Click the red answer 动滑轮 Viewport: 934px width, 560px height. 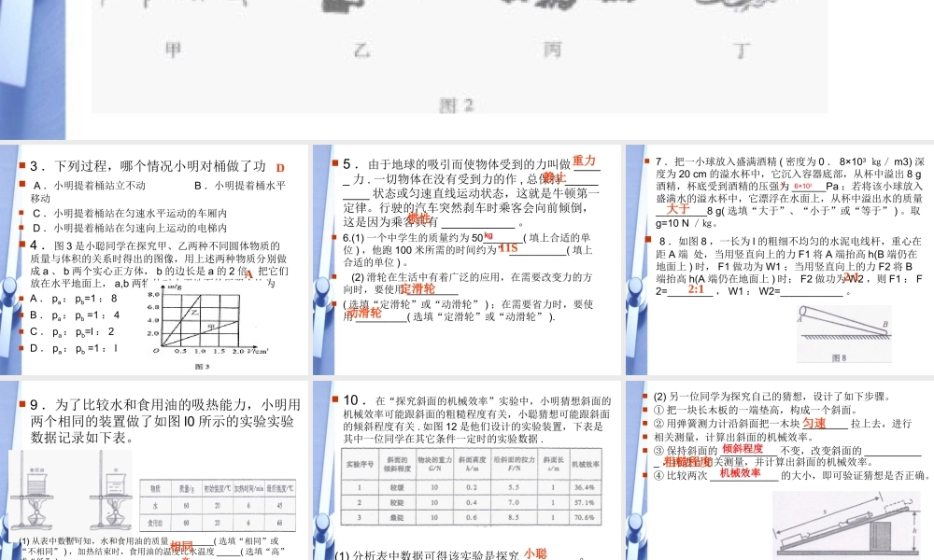coord(364,313)
